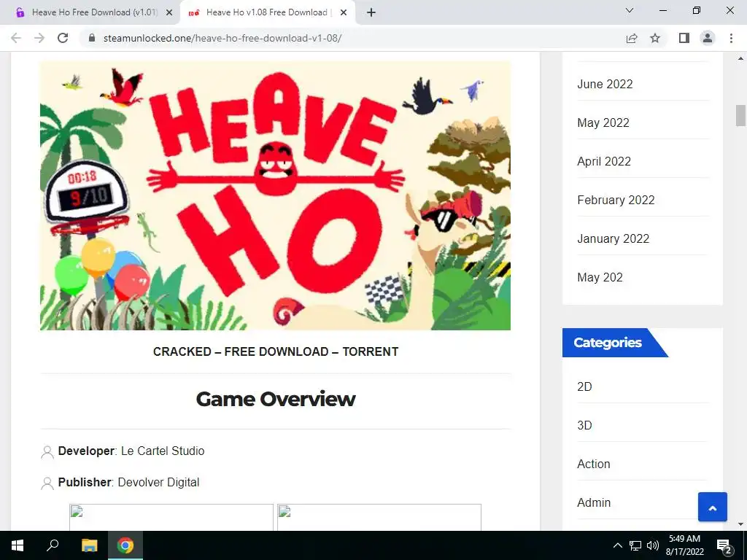Open the February 2022 archive
The height and width of the screenshot is (560, 747).
click(616, 200)
